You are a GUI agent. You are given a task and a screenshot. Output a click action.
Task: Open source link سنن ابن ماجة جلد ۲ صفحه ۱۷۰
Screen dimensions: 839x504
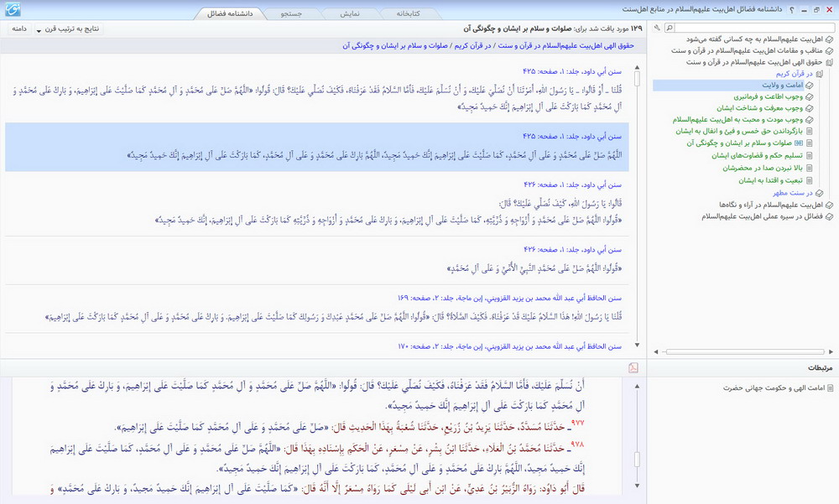click(x=509, y=346)
